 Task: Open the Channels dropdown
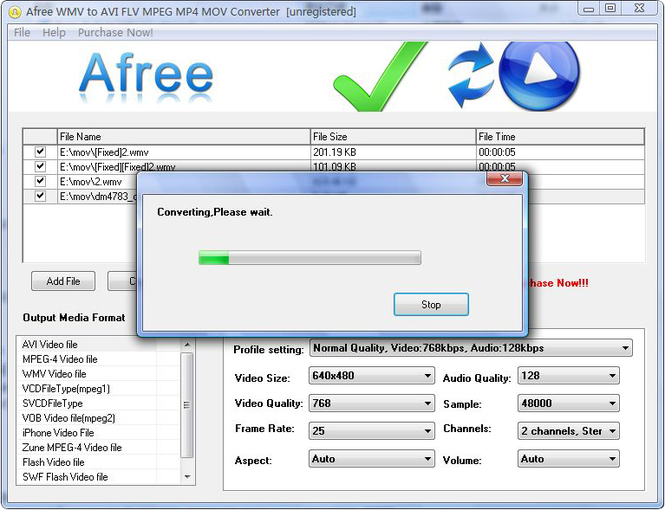pos(568,431)
